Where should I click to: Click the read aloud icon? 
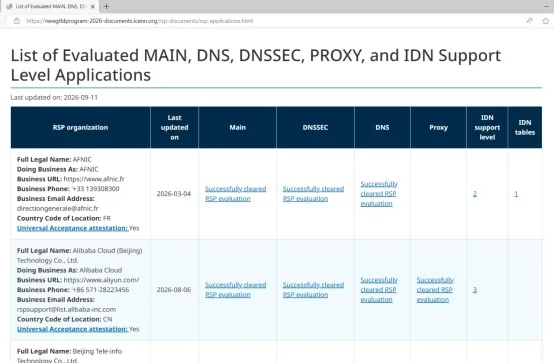point(529,21)
